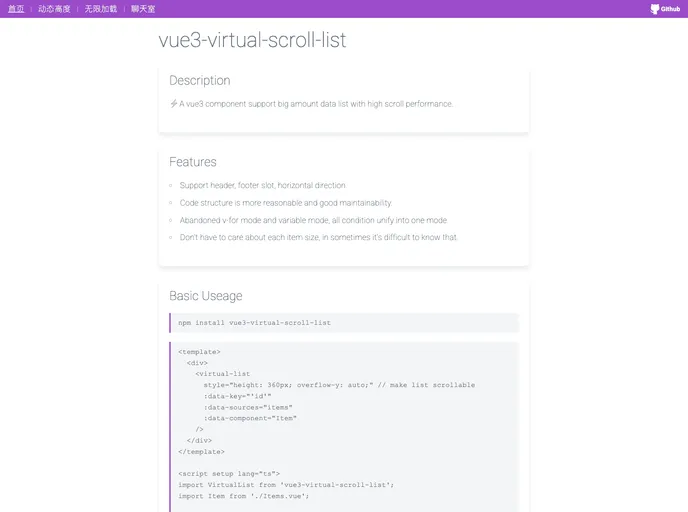Click the Abandoned v-for mode bullet text
This screenshot has height=512, width=688.
[312, 220]
